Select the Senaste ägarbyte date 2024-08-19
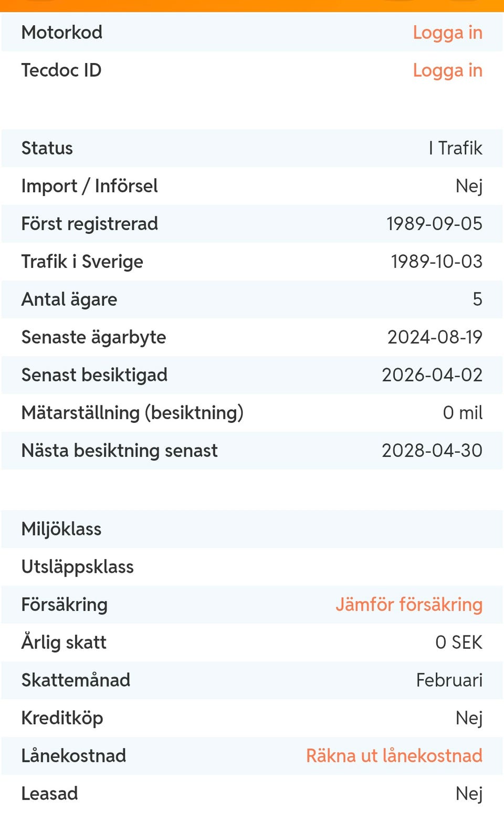 [x=435, y=337]
